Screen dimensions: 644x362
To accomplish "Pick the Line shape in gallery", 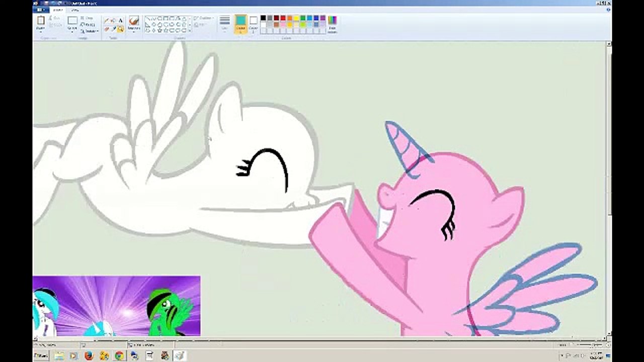I will click(x=148, y=18).
